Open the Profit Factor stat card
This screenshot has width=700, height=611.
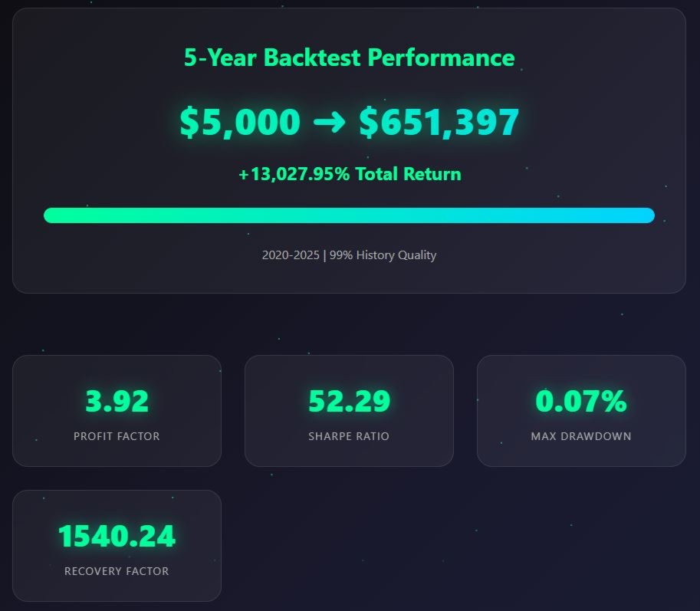117,411
